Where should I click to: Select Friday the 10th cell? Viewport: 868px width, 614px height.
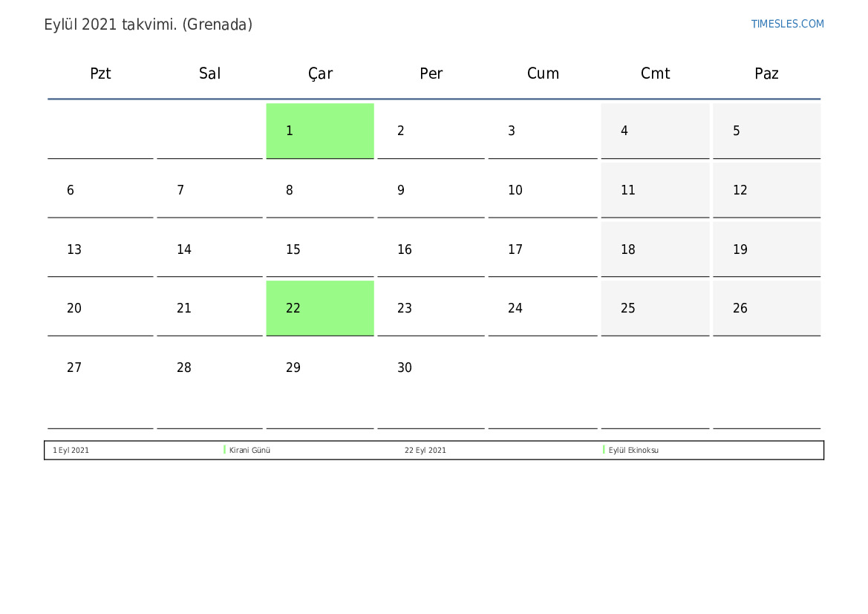pyautogui.click(x=543, y=190)
